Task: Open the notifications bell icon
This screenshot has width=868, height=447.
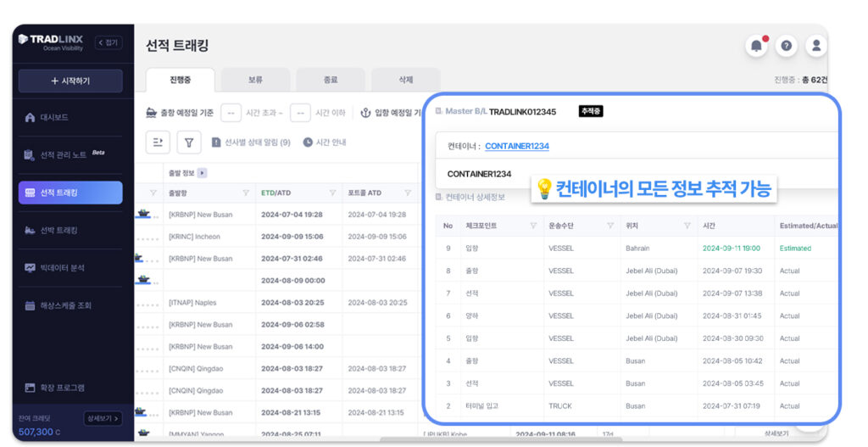Action: (x=756, y=46)
